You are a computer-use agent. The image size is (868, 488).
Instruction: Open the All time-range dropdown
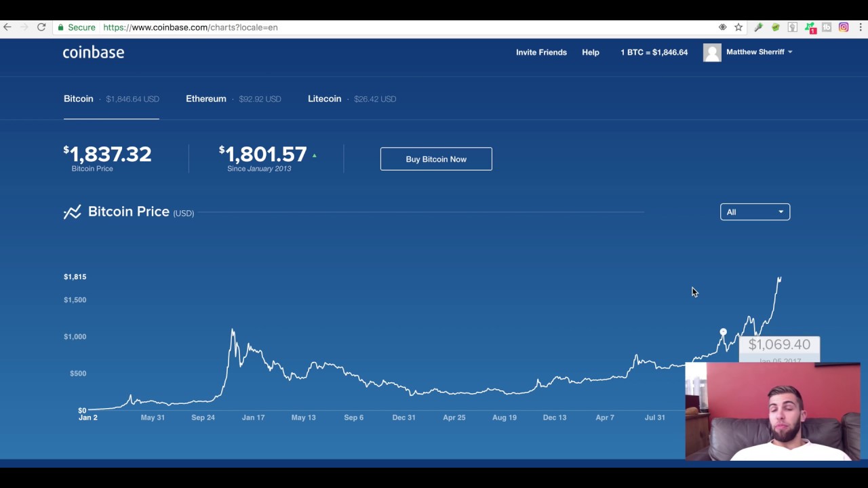pos(755,212)
